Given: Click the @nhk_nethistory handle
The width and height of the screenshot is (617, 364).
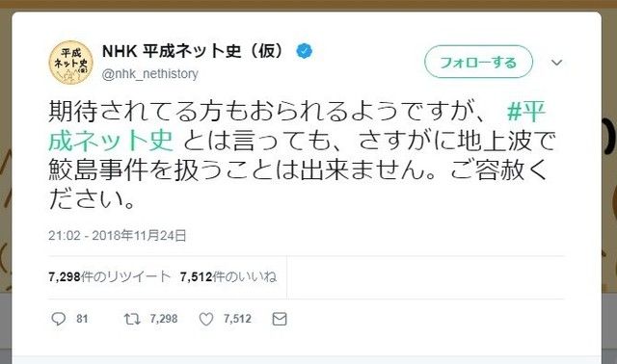Looking at the screenshot, I should point(150,73).
